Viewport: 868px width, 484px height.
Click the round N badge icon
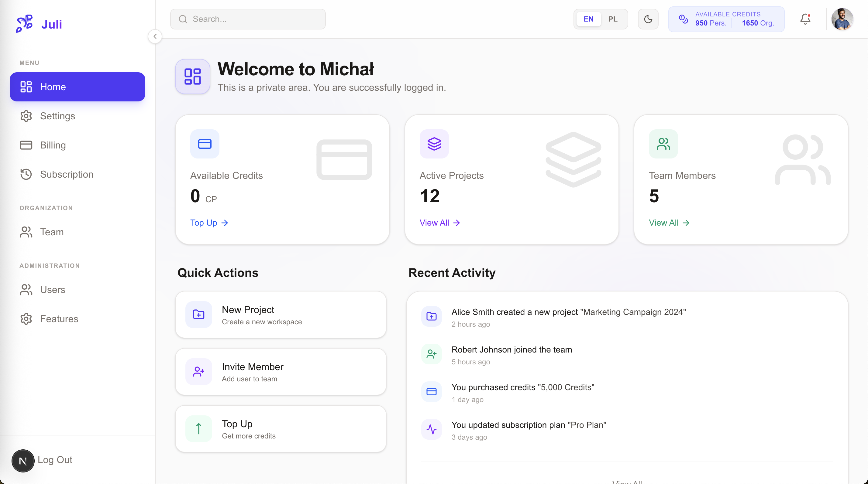tap(23, 461)
